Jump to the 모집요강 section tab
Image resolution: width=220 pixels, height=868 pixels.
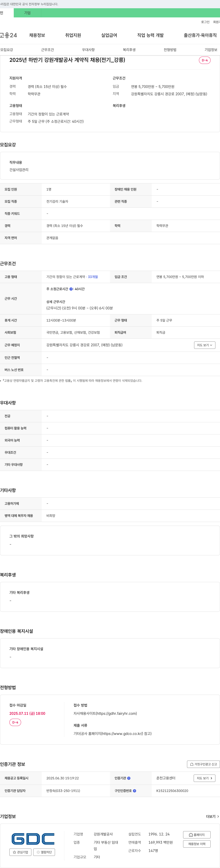click(x=7, y=50)
